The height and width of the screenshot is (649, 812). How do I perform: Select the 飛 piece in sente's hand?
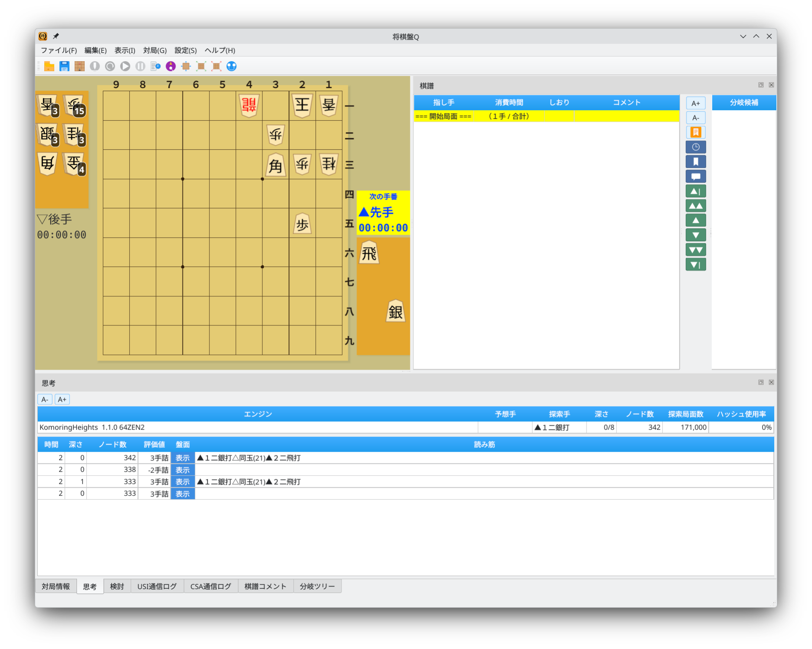pyautogui.click(x=369, y=253)
